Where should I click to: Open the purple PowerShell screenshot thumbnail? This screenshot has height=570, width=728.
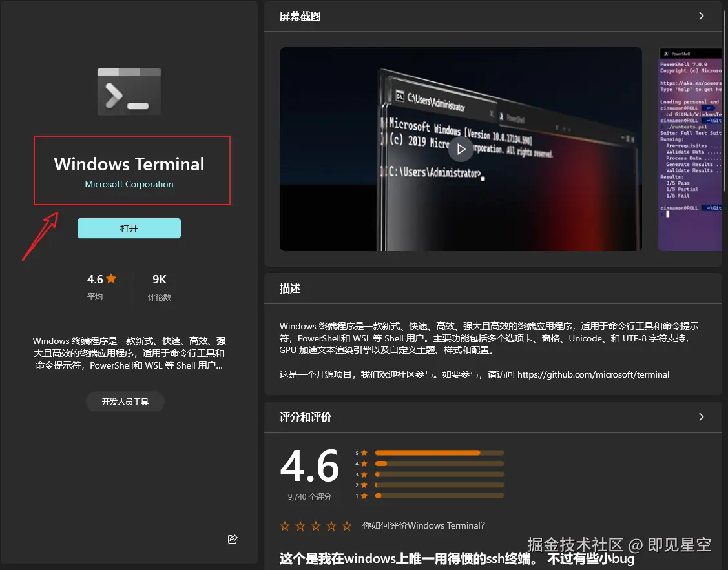click(x=690, y=149)
